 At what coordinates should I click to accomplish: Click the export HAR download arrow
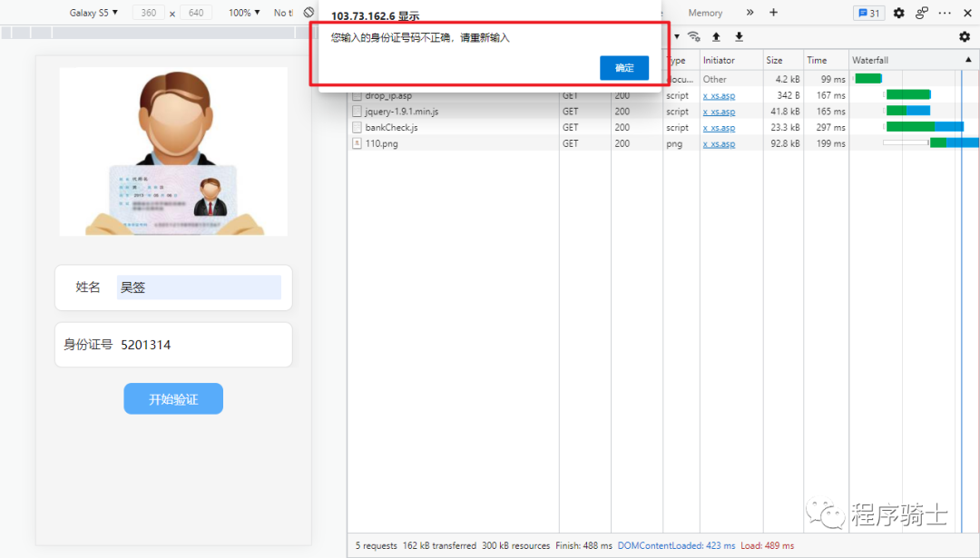click(x=739, y=37)
